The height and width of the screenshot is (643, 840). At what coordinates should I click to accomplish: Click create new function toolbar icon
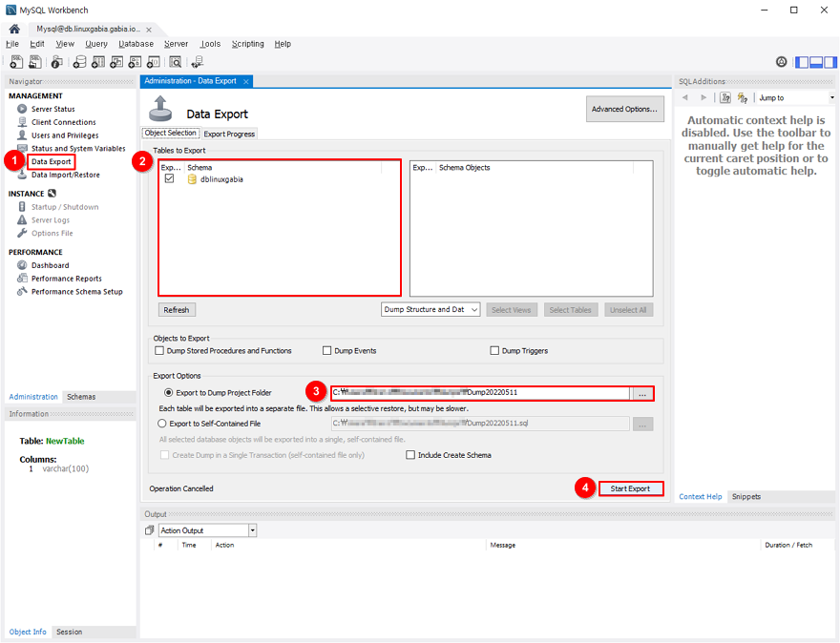point(154,62)
